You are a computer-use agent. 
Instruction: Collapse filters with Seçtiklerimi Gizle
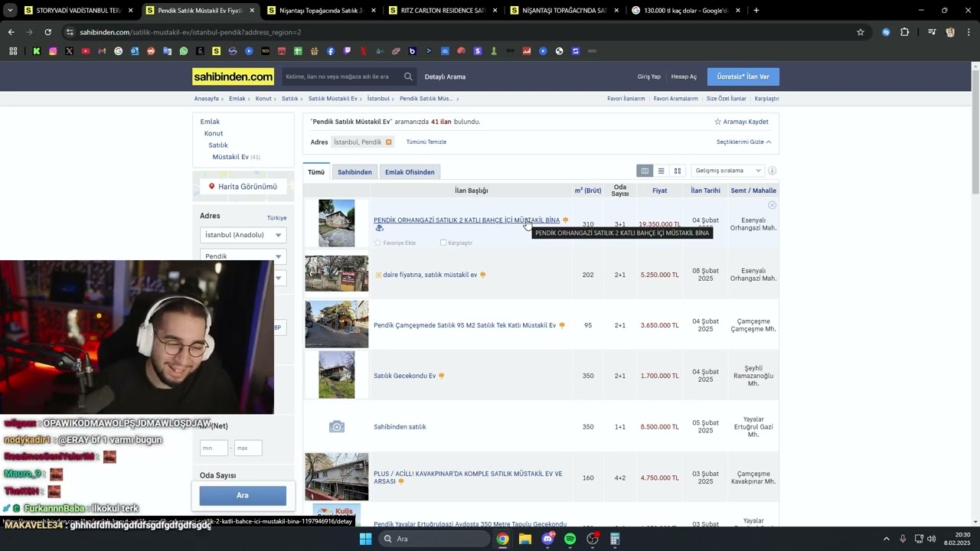pyautogui.click(x=743, y=142)
